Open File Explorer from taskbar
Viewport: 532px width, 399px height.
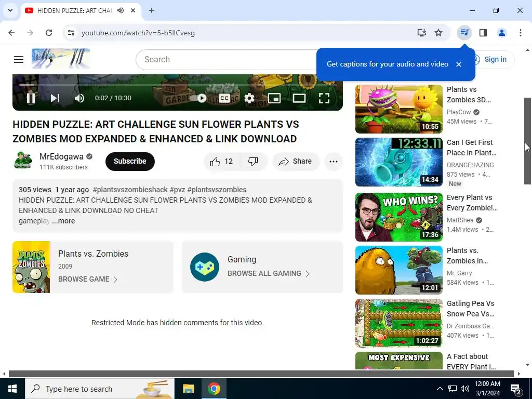pos(188,389)
